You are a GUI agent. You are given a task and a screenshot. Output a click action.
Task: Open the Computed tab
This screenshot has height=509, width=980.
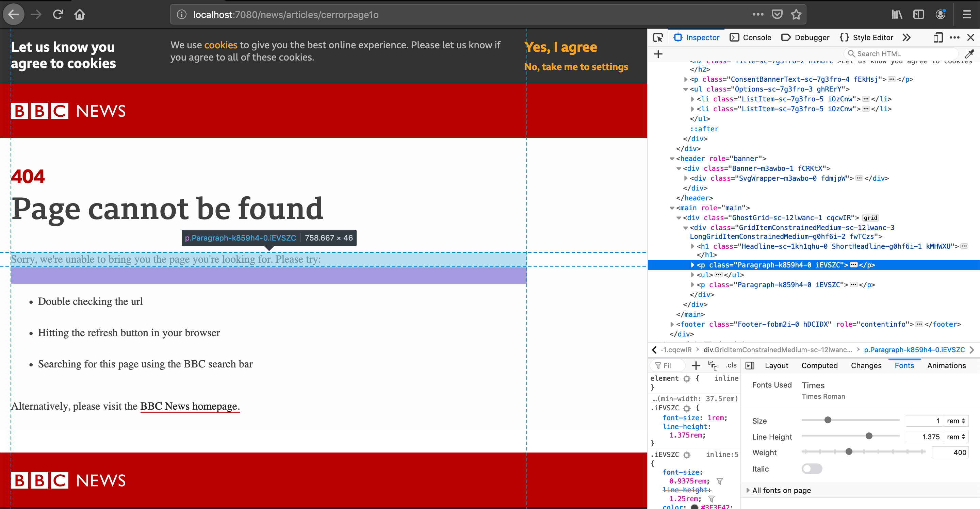pos(819,365)
